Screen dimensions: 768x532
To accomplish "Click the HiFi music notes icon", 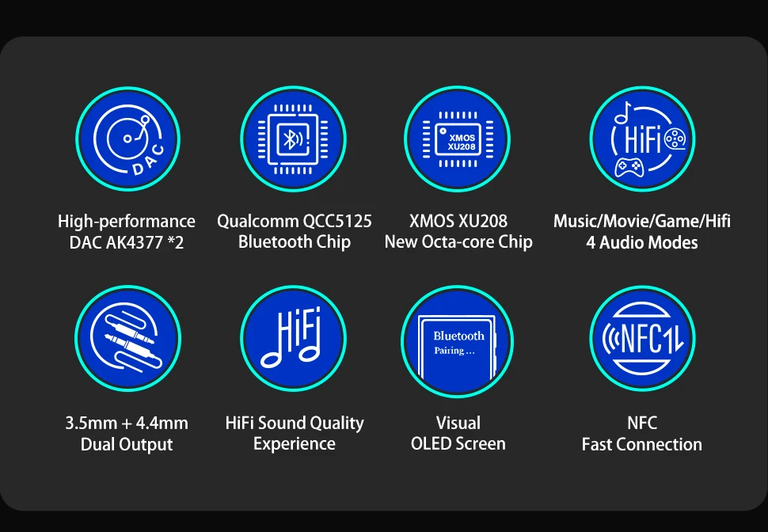I will [294, 338].
